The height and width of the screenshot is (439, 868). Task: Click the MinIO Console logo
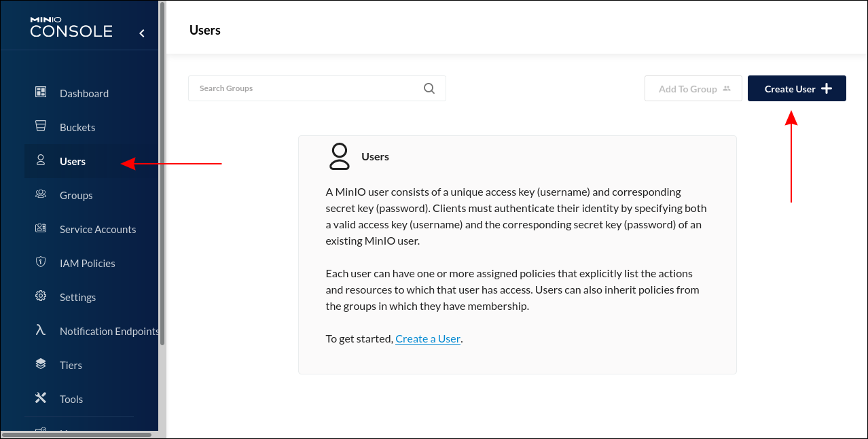pos(71,25)
